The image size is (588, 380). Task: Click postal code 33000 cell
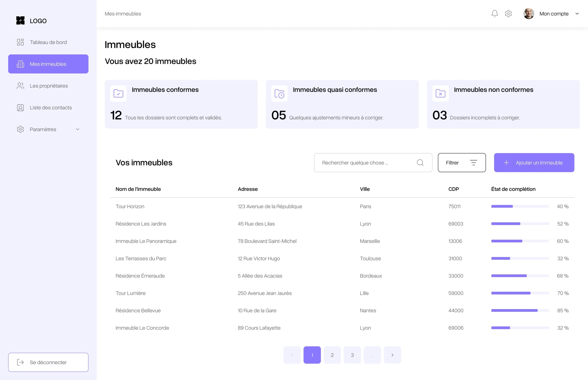point(456,276)
